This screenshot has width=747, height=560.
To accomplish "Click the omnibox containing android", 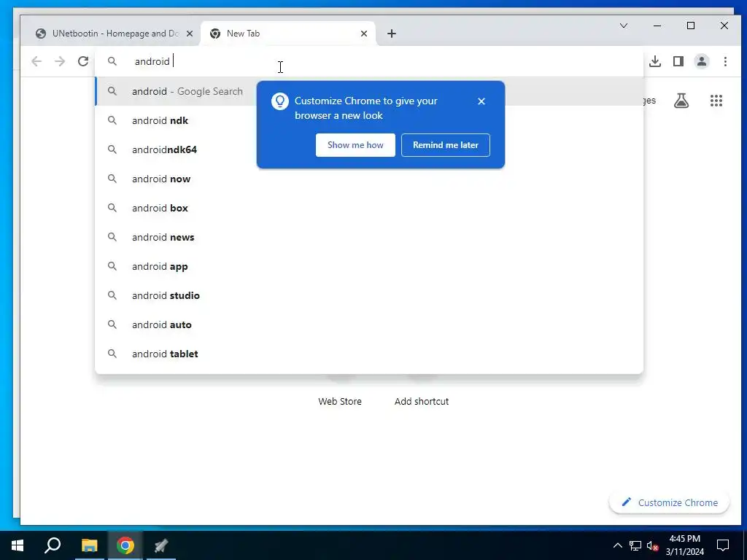I will click(369, 61).
